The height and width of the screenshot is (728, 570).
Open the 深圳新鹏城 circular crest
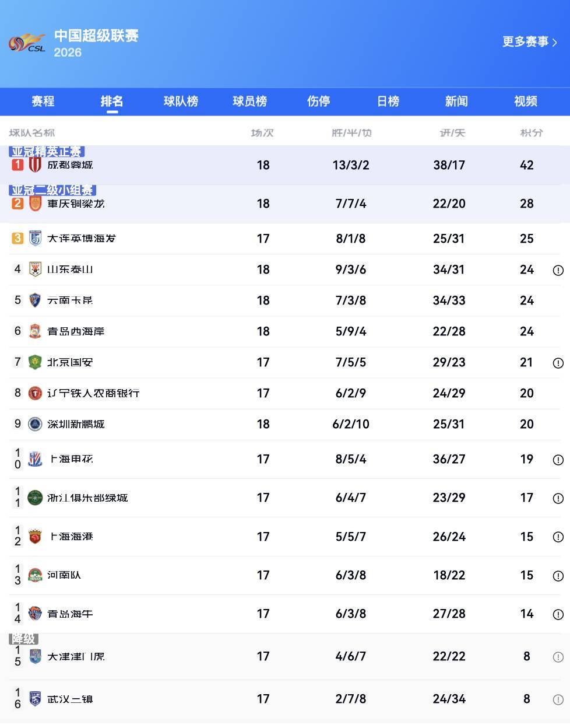click(35, 424)
